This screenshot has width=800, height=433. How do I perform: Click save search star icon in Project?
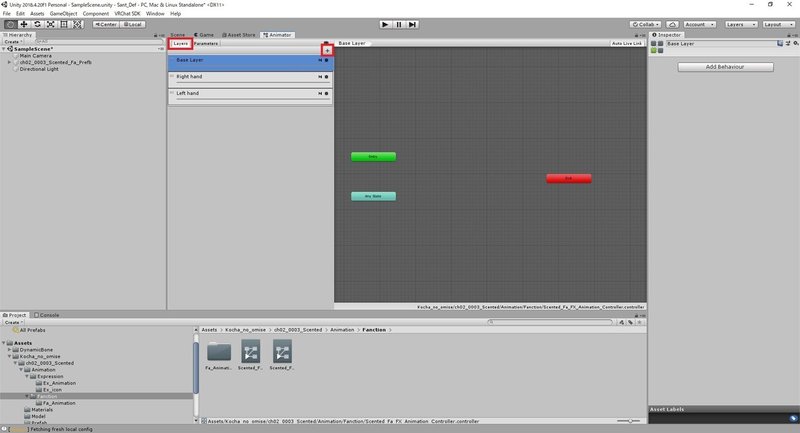[639, 322]
